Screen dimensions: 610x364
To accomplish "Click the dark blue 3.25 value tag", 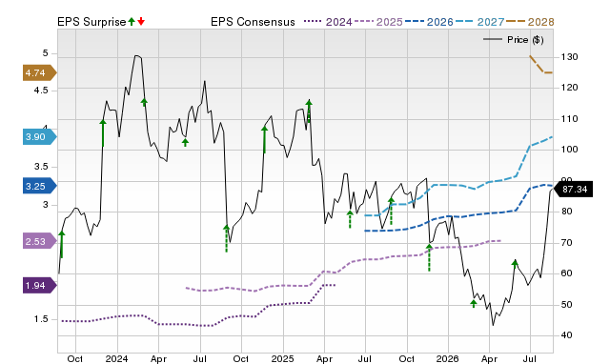I will 40,186.
